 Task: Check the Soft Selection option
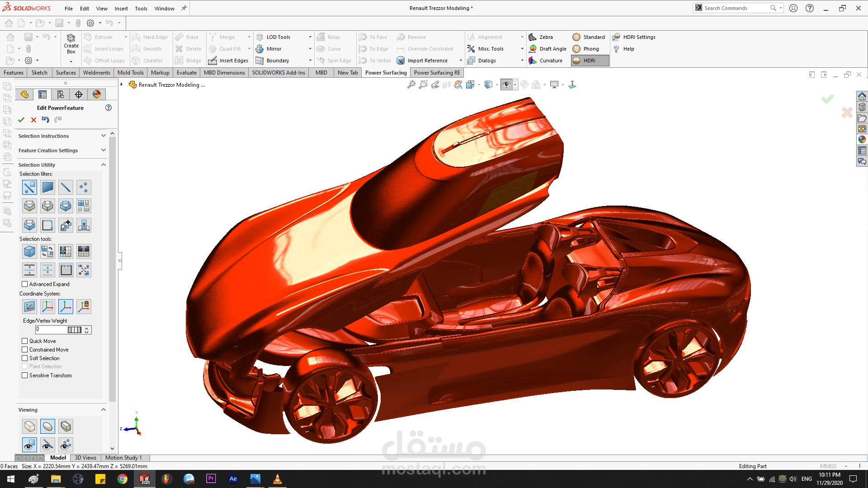25,358
